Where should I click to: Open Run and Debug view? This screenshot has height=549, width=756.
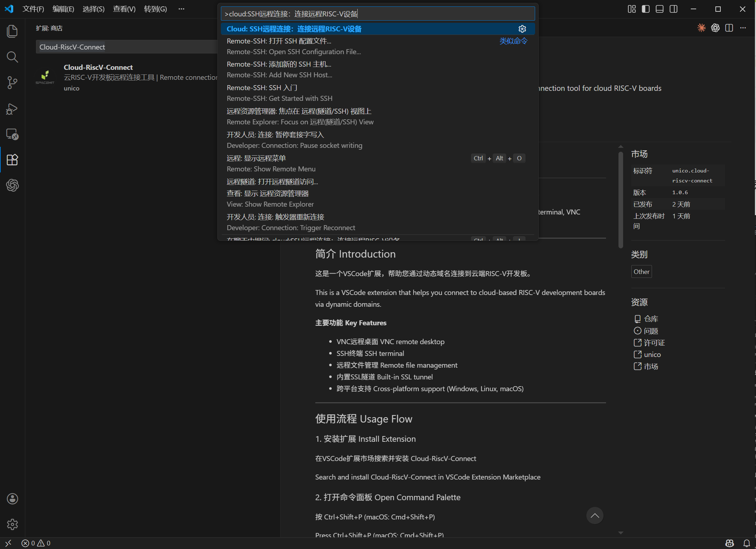[x=12, y=109]
